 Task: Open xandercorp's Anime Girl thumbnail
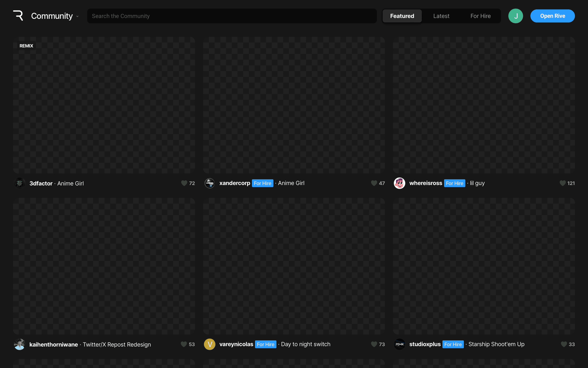pos(294,105)
